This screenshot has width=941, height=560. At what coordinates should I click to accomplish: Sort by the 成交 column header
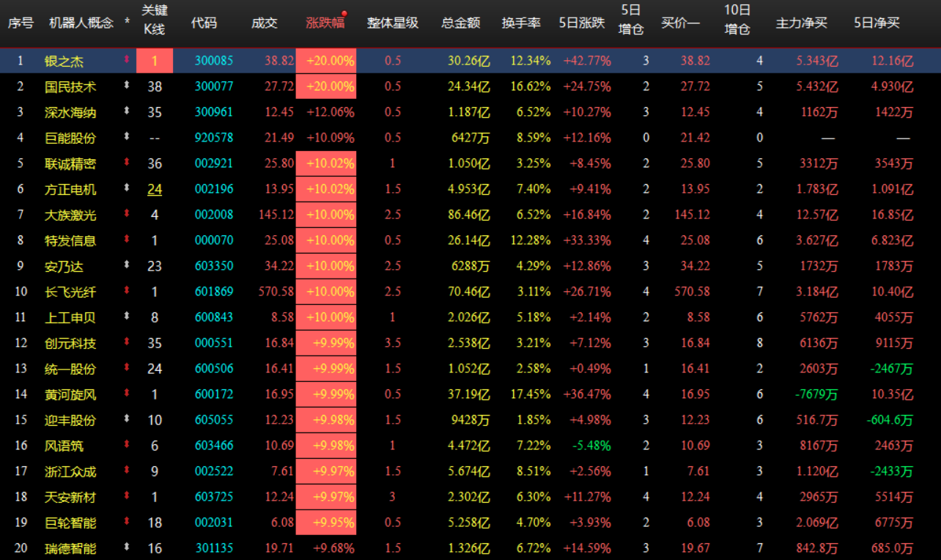click(265, 23)
